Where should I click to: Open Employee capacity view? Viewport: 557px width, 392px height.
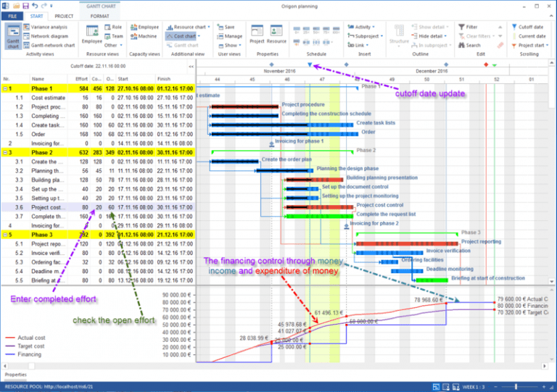[144, 27]
